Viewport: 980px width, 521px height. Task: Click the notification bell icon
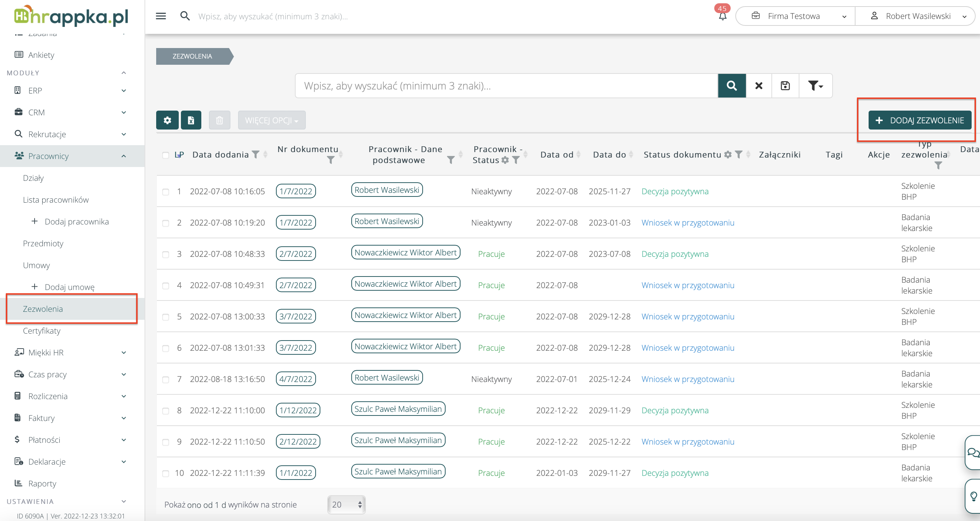(723, 16)
